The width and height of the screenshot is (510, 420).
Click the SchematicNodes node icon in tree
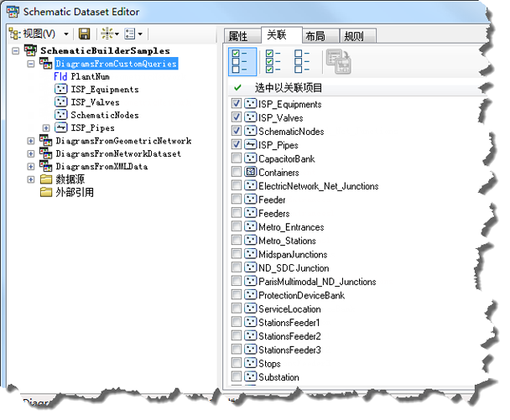point(61,114)
